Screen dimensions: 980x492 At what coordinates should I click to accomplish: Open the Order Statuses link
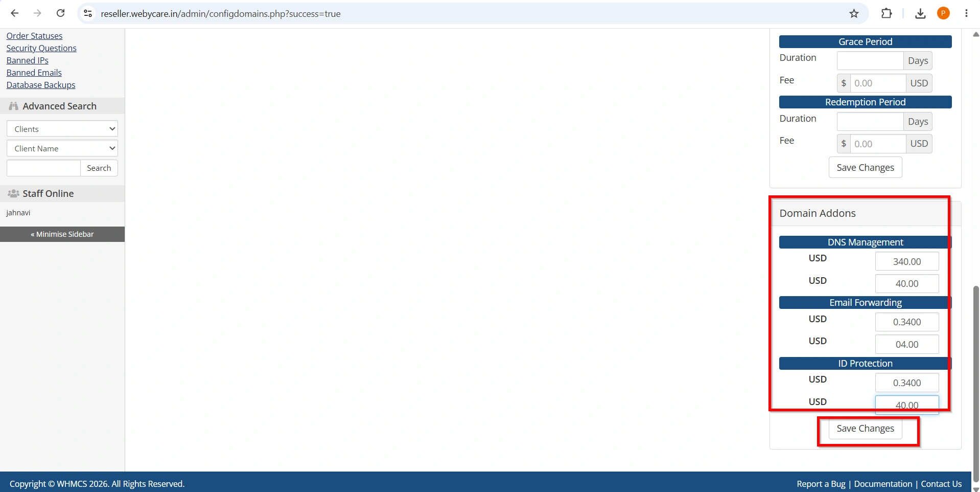[34, 36]
